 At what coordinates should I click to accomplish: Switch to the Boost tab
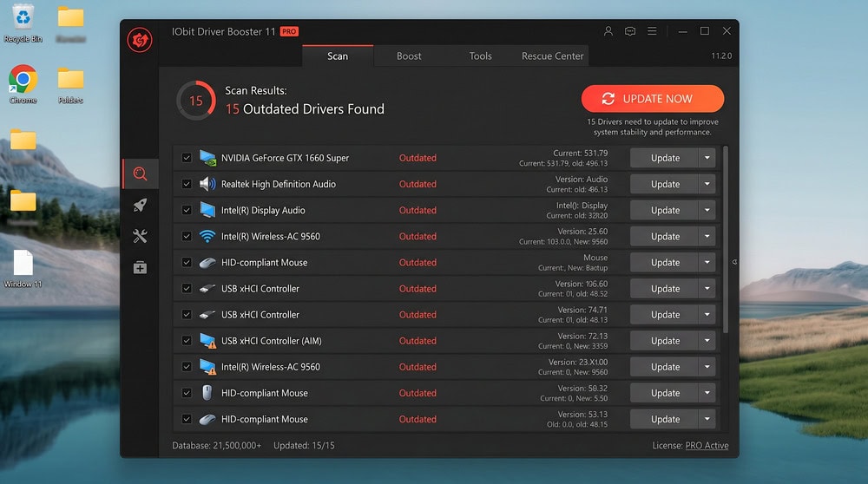tap(409, 56)
